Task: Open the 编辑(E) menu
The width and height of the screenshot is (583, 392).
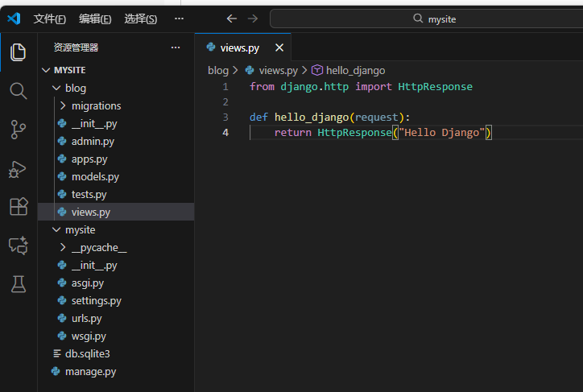Action: point(95,19)
